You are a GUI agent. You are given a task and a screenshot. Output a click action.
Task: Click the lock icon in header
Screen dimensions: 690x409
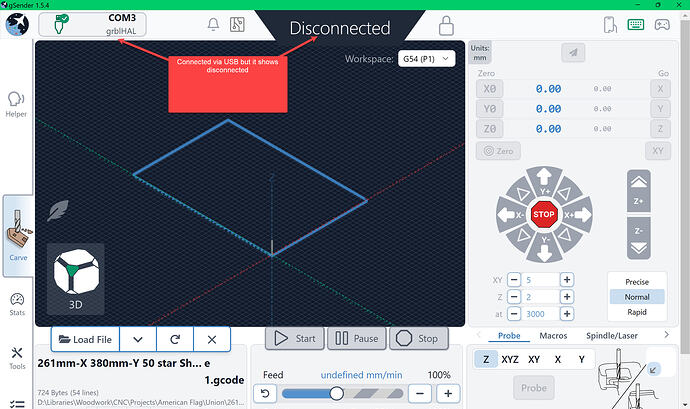coord(447,25)
